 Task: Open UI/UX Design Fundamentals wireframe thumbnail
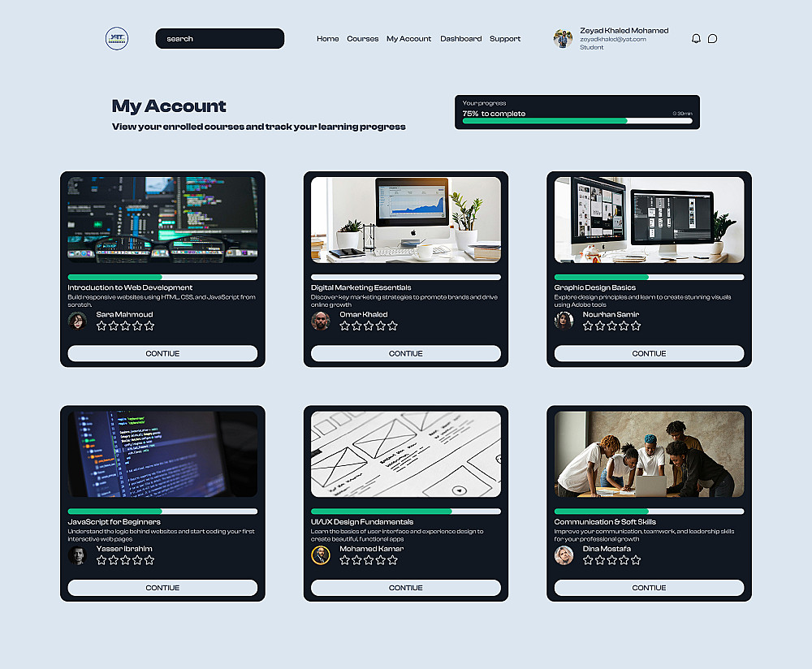click(405, 454)
